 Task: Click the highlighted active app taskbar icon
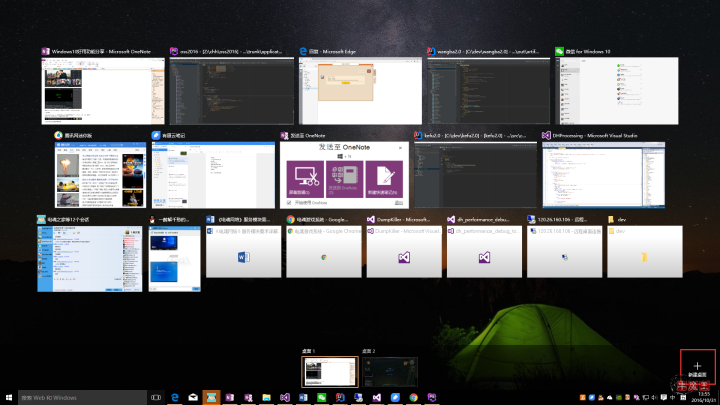pos(211,398)
